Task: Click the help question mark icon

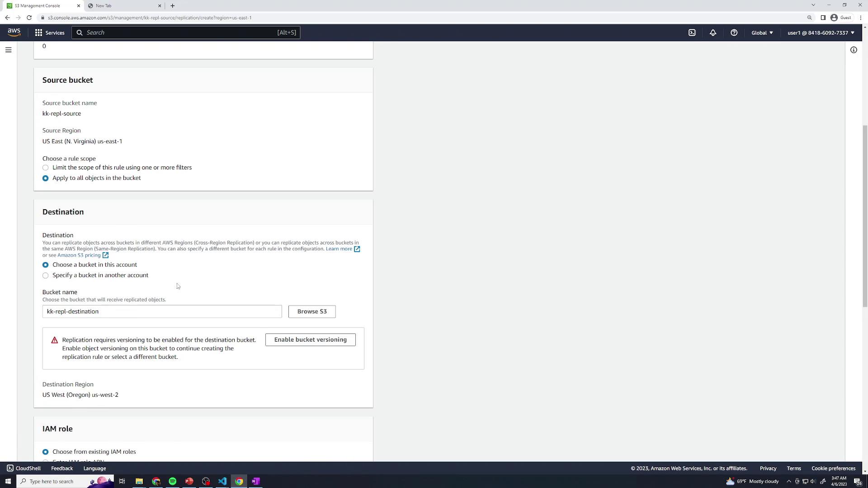Action: point(734,33)
